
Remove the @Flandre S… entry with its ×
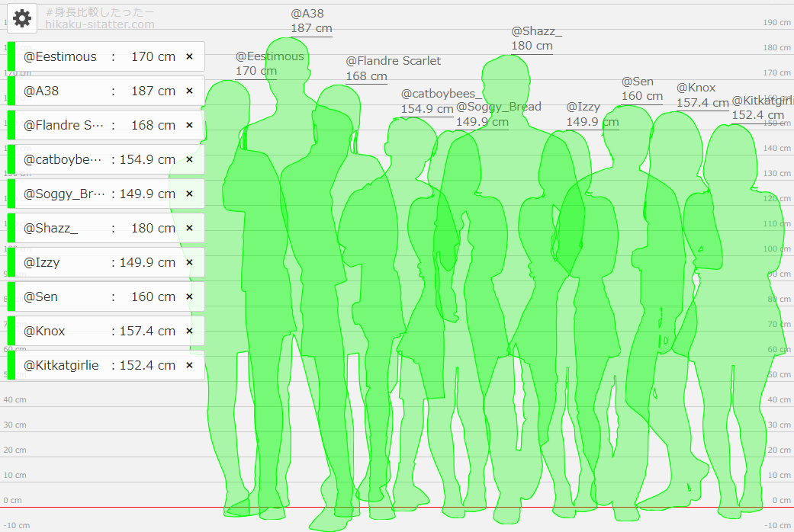point(189,125)
